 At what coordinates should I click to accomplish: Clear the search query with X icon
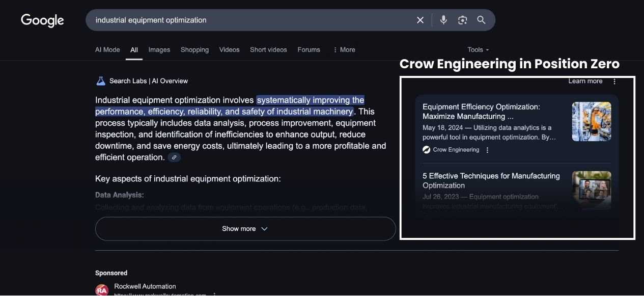[420, 20]
